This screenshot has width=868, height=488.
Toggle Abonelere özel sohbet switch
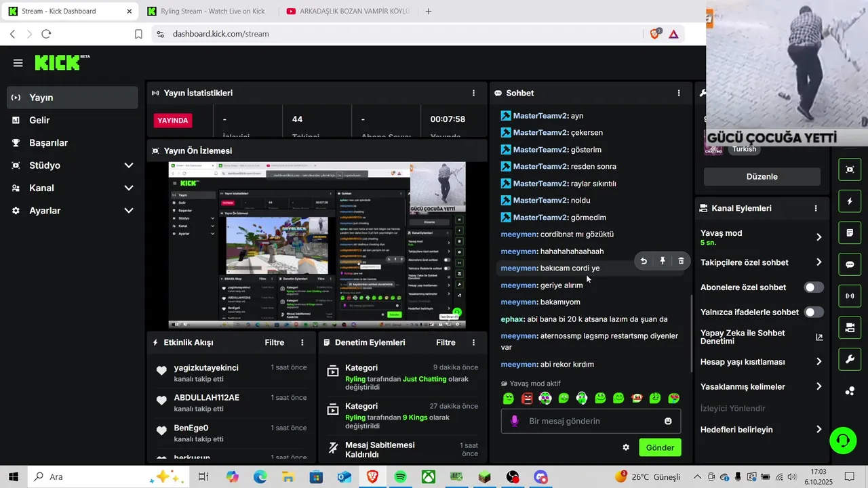[x=814, y=287]
